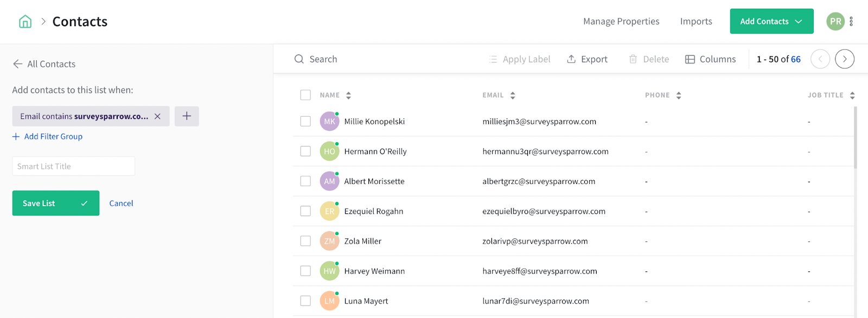Sort contacts by Job Title column
The height and width of the screenshot is (318, 868).
coord(852,96)
